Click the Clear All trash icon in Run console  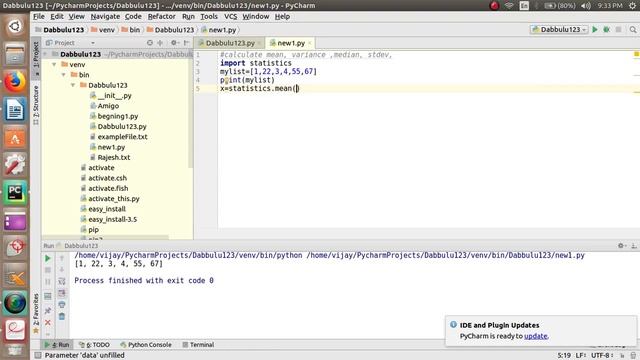(x=62, y=316)
